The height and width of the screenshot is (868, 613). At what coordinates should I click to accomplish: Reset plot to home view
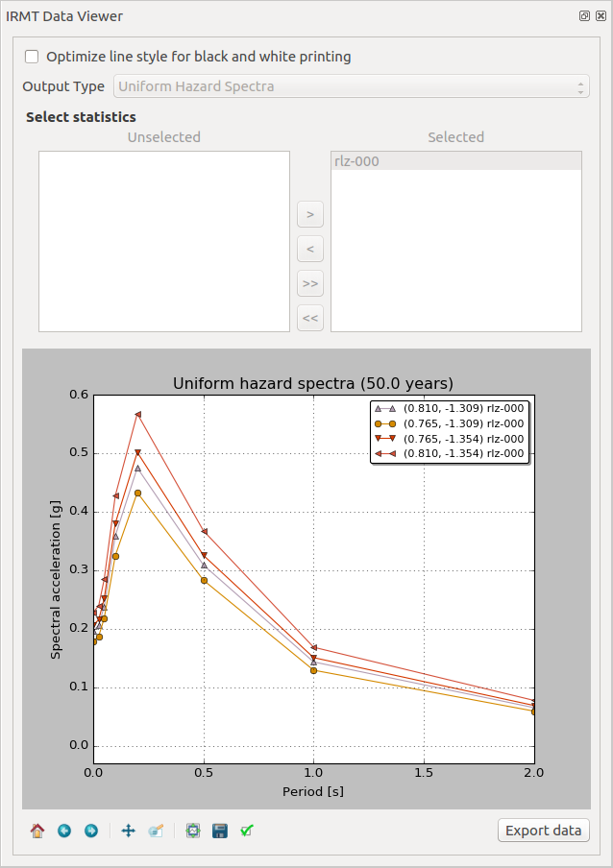(37, 831)
